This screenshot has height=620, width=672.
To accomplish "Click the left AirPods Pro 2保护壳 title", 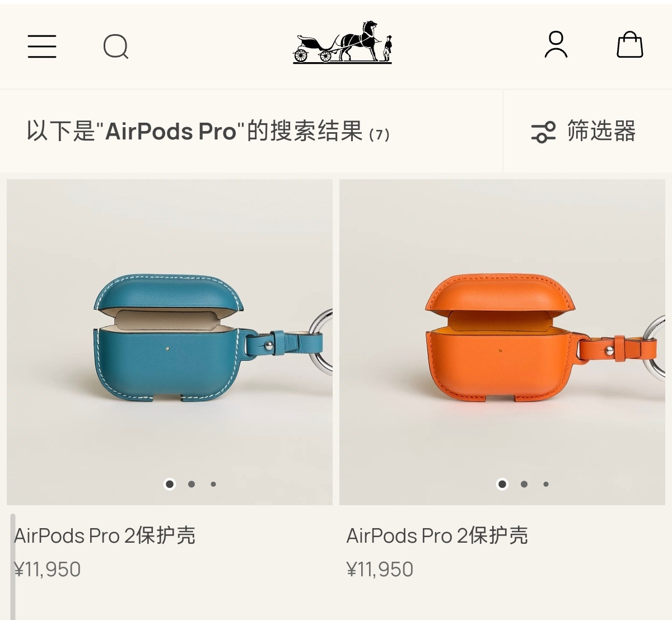I will (x=105, y=536).
